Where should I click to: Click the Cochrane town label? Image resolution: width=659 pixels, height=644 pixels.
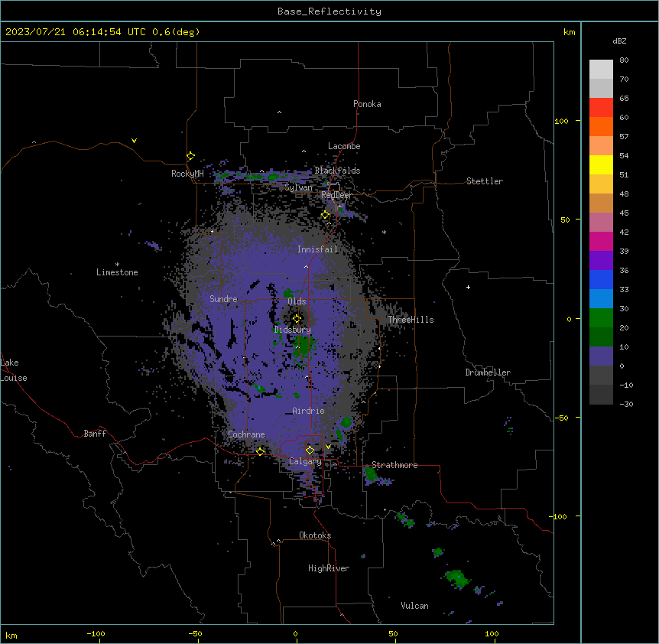tap(246, 434)
